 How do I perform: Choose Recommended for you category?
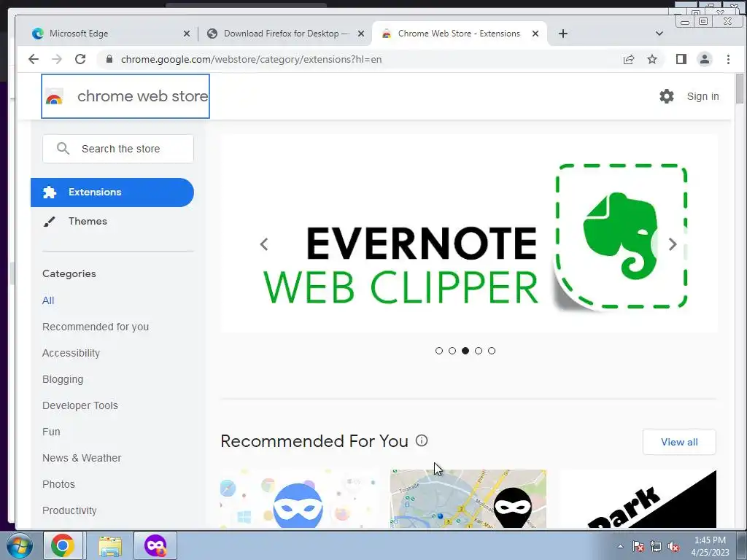coord(96,327)
